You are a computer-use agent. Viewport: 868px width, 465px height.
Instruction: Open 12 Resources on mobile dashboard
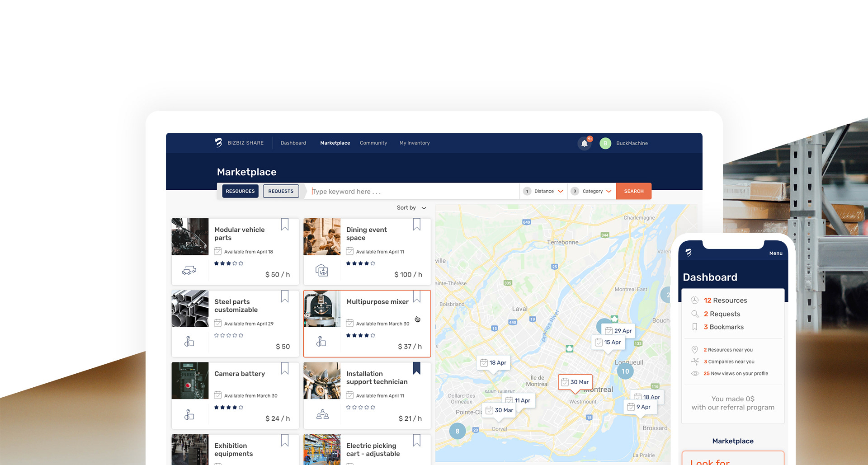pos(725,301)
